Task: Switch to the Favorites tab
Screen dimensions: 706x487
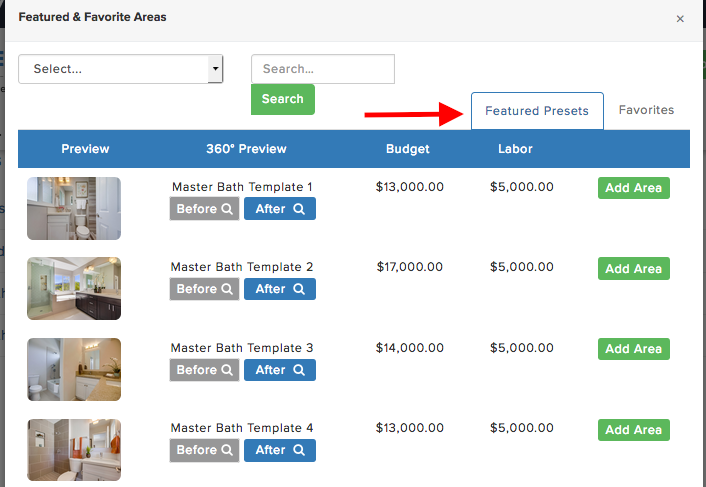Action: [x=646, y=110]
